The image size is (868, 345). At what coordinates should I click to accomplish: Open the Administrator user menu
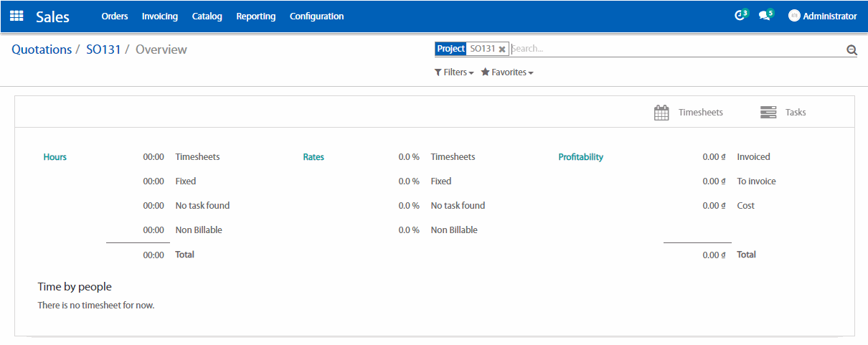829,16
